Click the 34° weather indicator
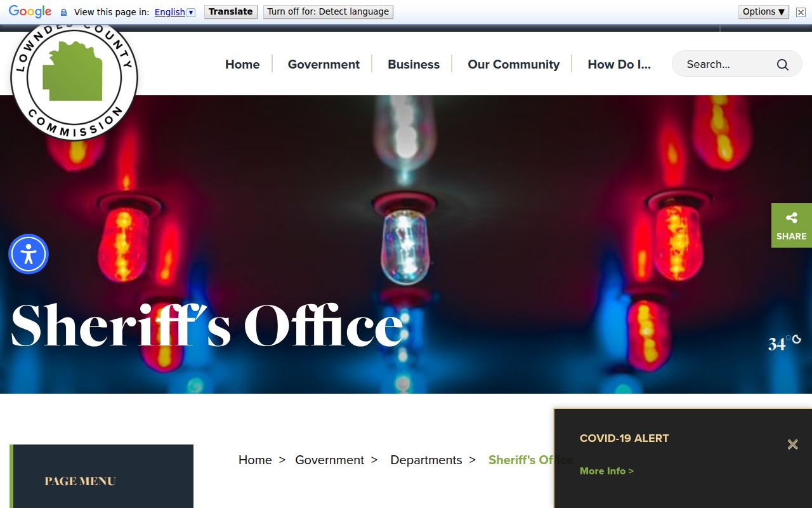This screenshot has height=508, width=812. tap(784, 344)
